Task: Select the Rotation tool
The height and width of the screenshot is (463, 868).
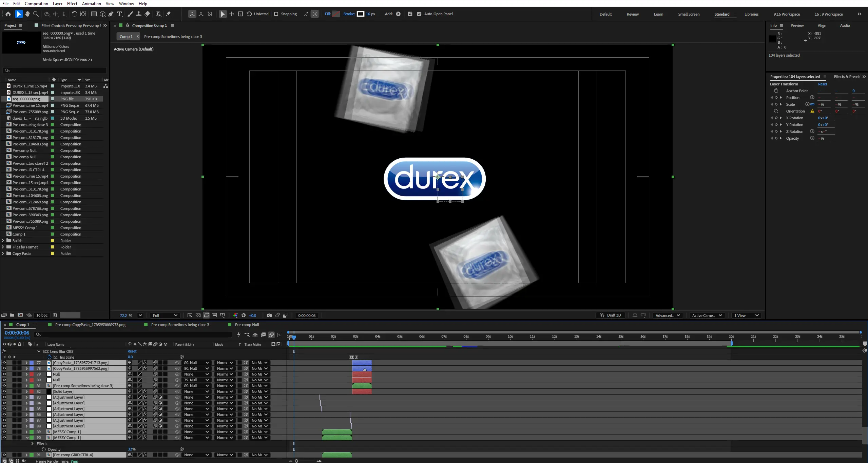Action: point(74,14)
